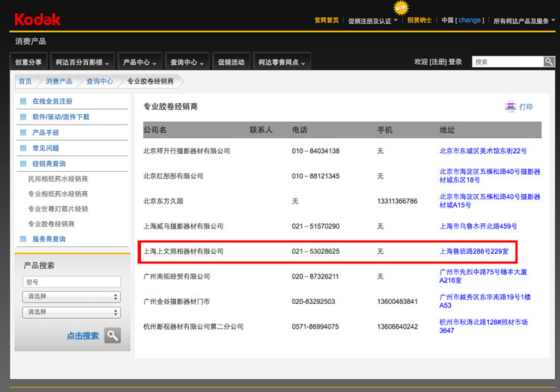Open 服务商查询 in sidebar

pyautogui.click(x=49, y=239)
